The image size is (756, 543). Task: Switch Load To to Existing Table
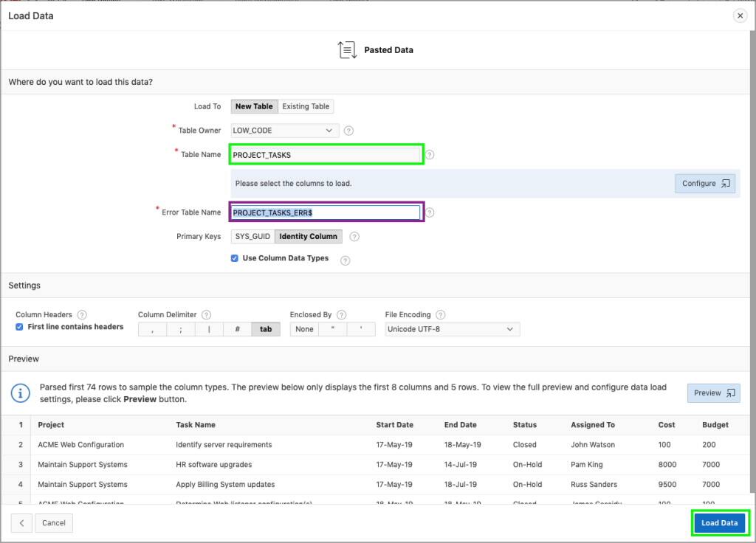[x=306, y=106]
